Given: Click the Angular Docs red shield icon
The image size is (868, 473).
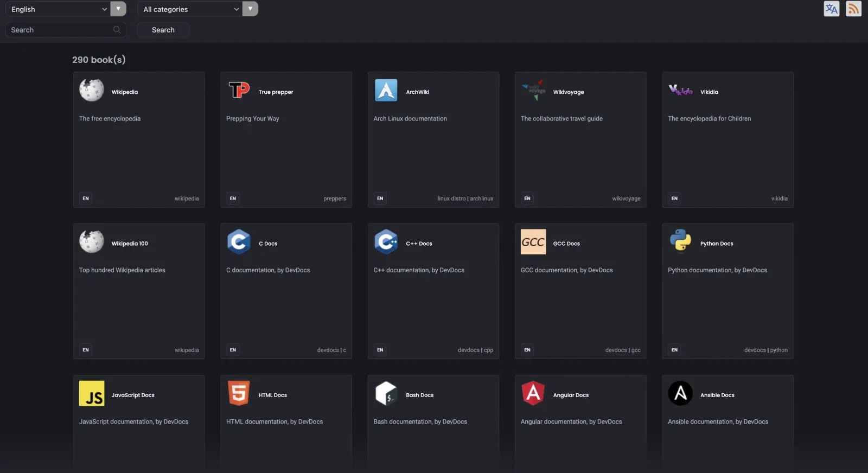Looking at the screenshot, I should [533, 393].
